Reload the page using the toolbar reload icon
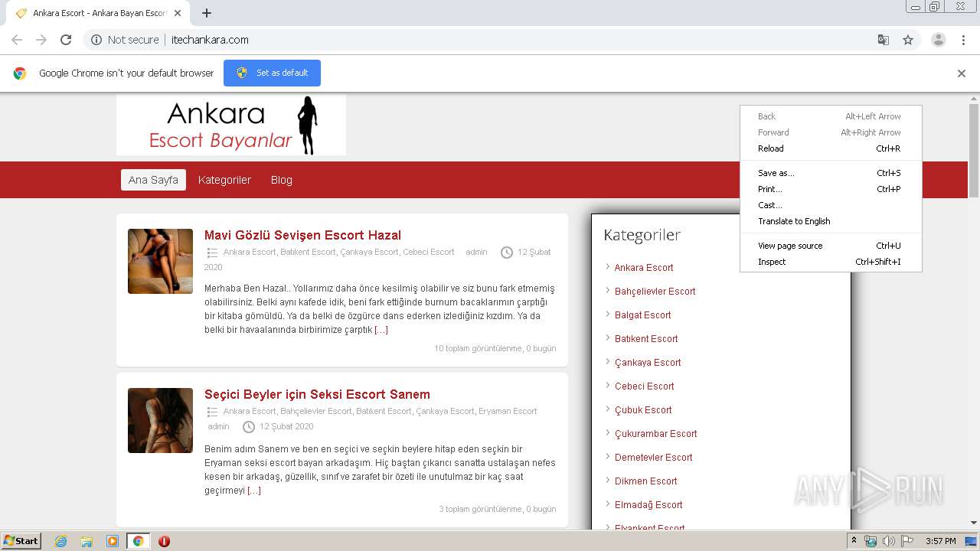Screen dimensions: 980x551 pos(66,40)
